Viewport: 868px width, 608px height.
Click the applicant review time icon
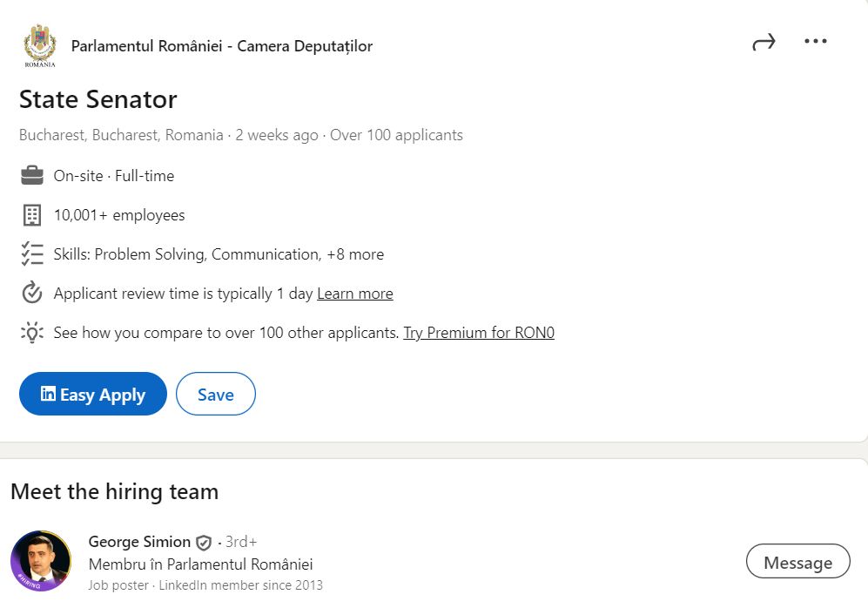[x=32, y=294]
